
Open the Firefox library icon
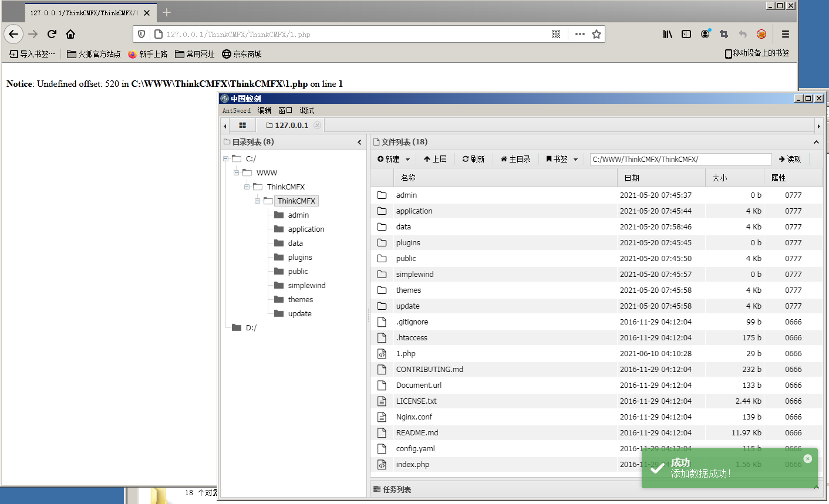pyautogui.click(x=668, y=34)
